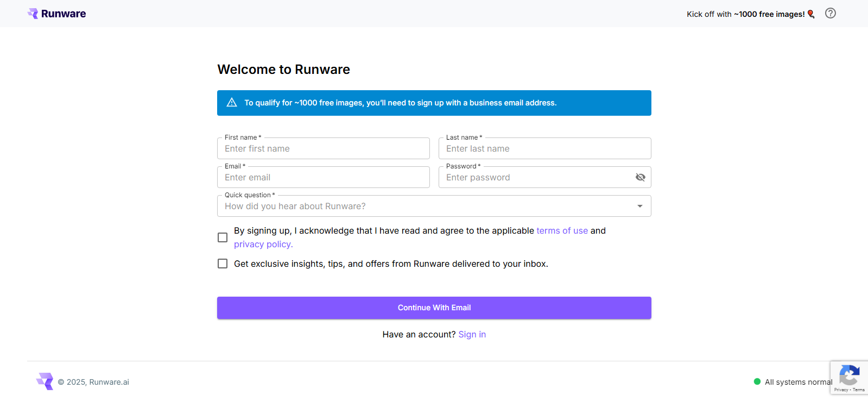The image size is (868, 401).
Task: Click the business email qualification banner text
Action: click(400, 103)
